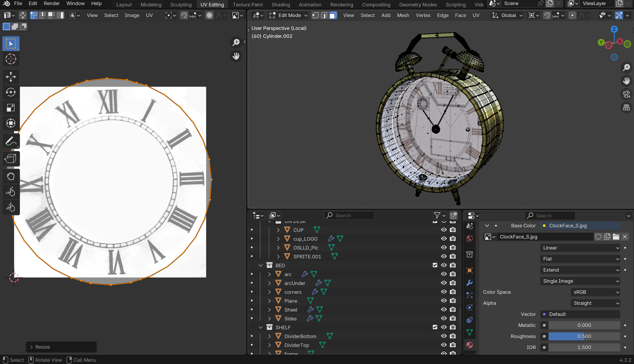
Task: Uncheck the SHELF collection checkbox
Action: (435, 327)
